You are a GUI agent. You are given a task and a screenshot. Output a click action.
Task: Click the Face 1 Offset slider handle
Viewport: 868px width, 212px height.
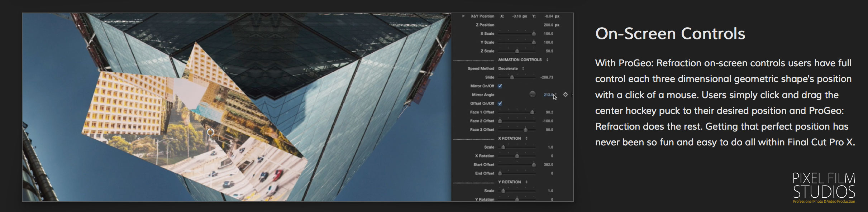coord(532,112)
